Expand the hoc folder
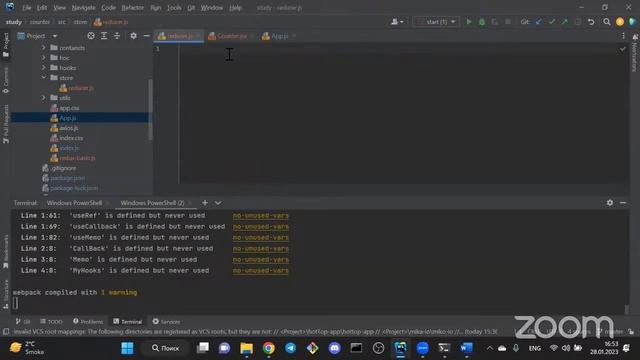 44,58
